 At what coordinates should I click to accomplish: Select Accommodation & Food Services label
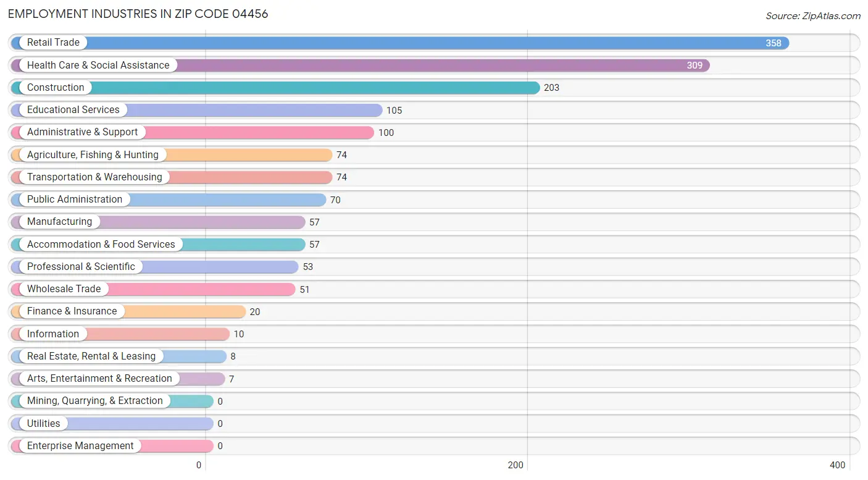point(101,244)
